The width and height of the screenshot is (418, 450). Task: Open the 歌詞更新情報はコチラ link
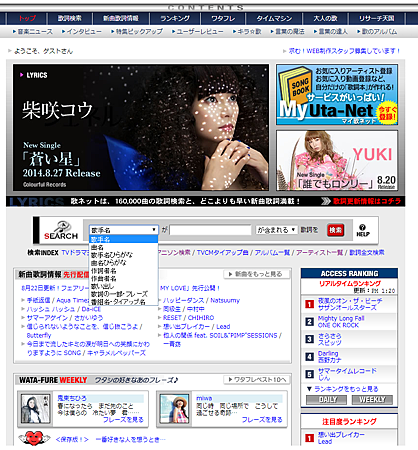(x=367, y=201)
